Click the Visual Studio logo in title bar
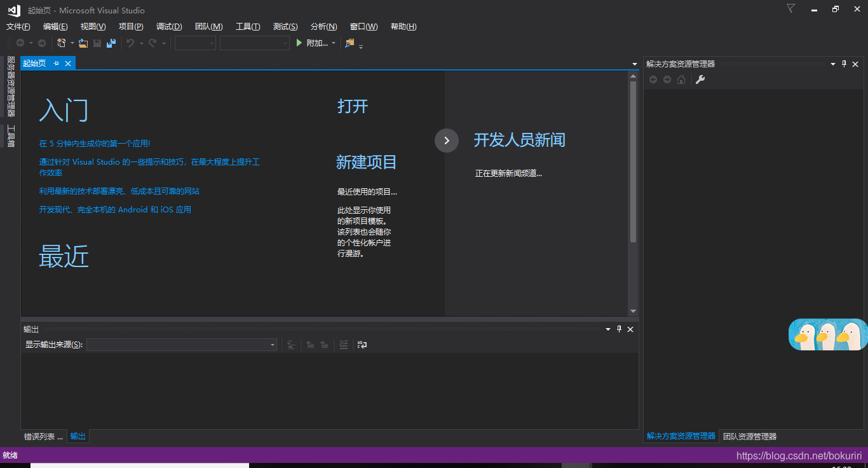The width and height of the screenshot is (868, 468). click(x=14, y=10)
